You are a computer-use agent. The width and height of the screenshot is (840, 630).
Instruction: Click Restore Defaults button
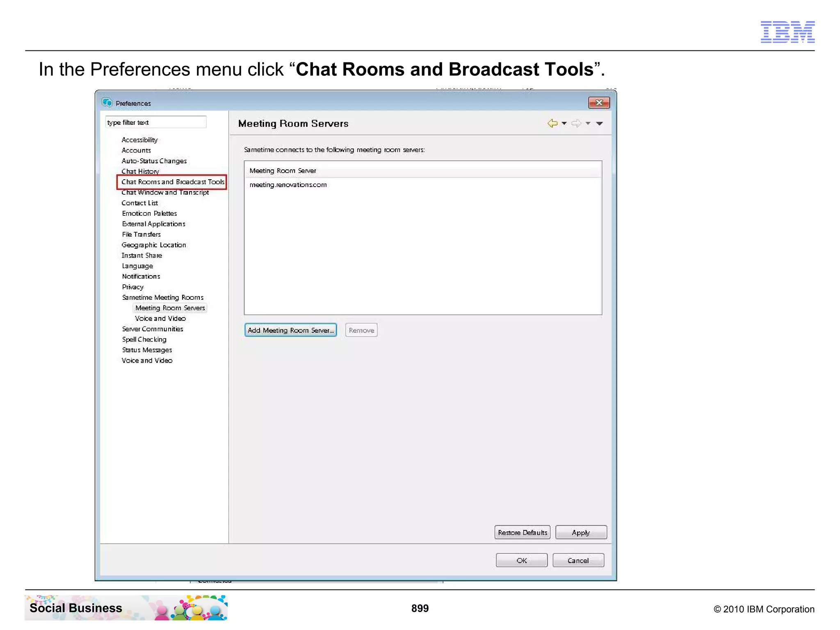(523, 532)
